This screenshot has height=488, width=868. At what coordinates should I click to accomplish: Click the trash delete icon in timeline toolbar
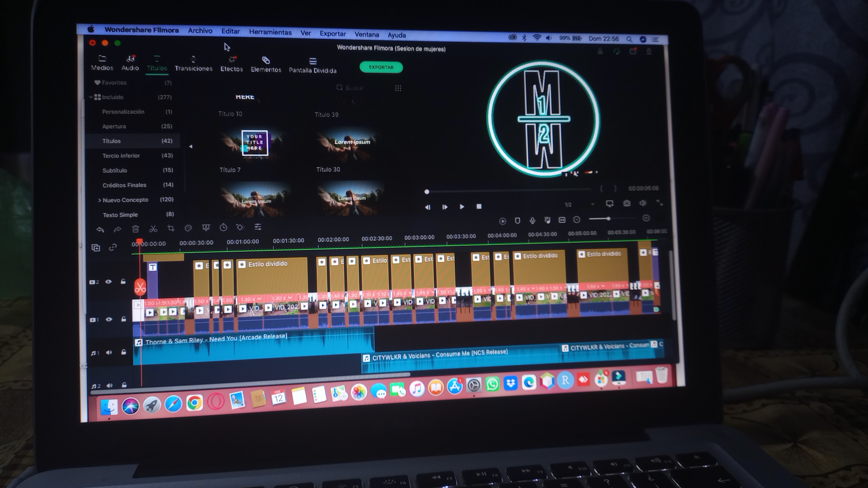click(135, 229)
